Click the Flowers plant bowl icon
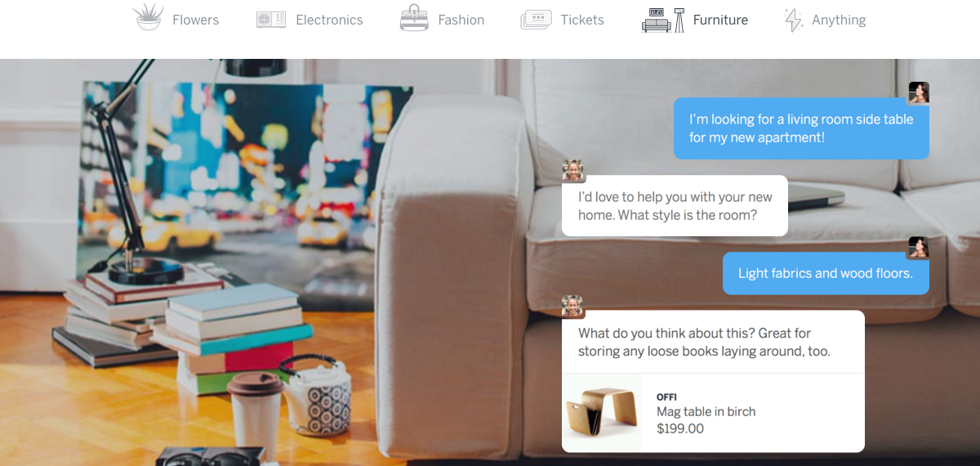Image resolution: width=980 pixels, height=466 pixels. pyautogui.click(x=148, y=18)
